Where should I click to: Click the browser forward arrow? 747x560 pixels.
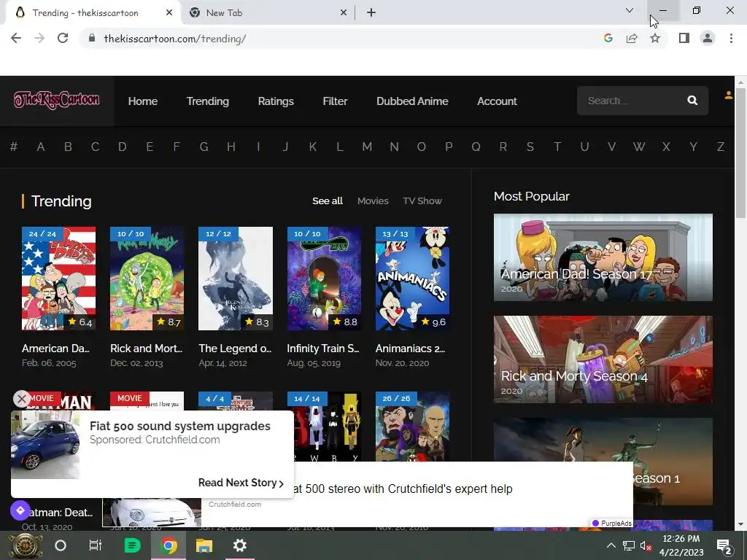coord(39,38)
